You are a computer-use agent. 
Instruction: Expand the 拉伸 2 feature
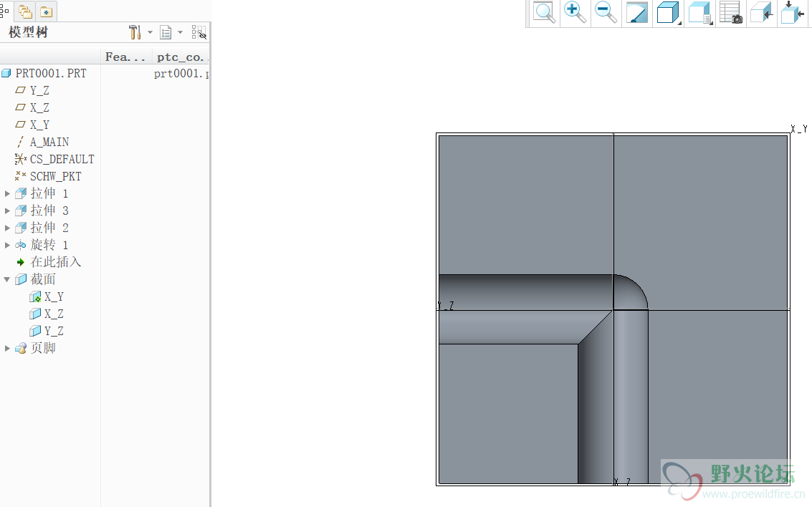point(7,228)
